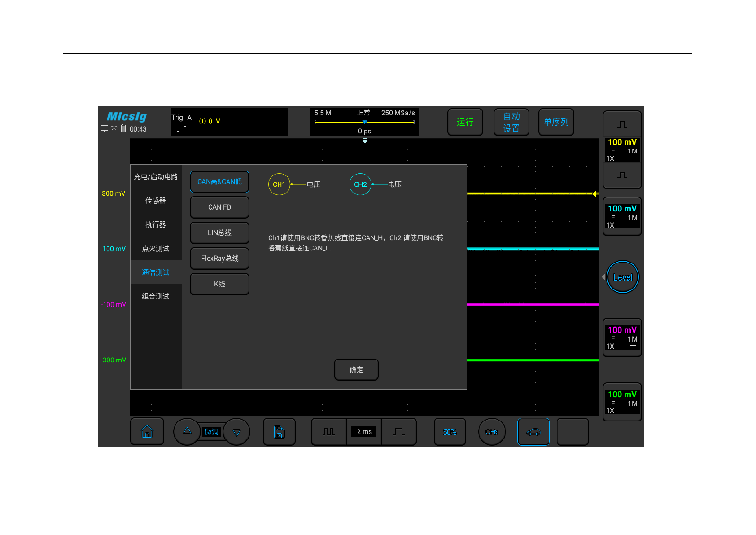Image resolution: width=756 pixels, height=535 pixels.
Task: Tap the cyan CH2 circle icon
Action: pyautogui.click(x=360, y=184)
